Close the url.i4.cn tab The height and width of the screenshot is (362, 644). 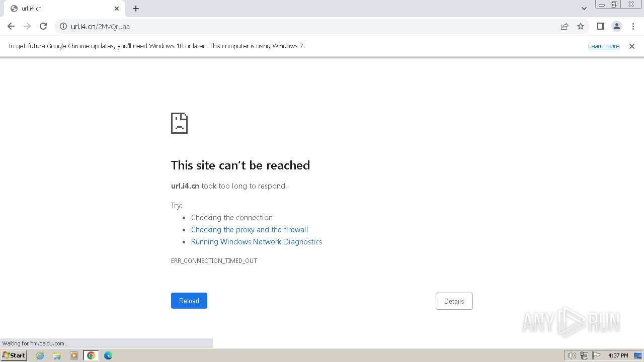click(117, 9)
